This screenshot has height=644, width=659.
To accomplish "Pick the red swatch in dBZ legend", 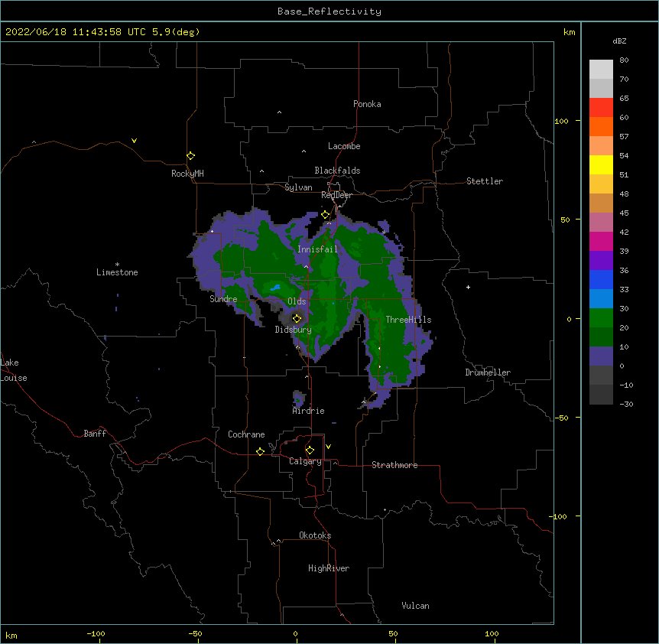I will (x=601, y=108).
